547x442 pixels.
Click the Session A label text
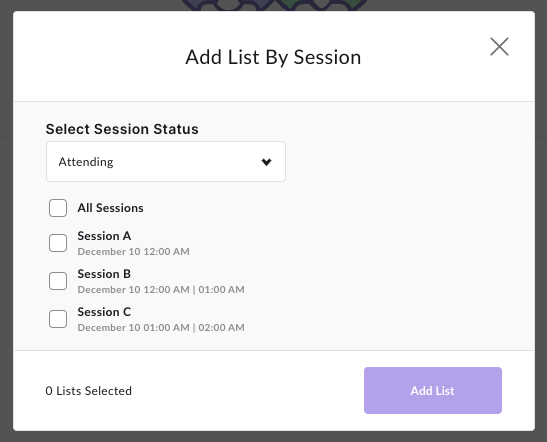coord(104,236)
